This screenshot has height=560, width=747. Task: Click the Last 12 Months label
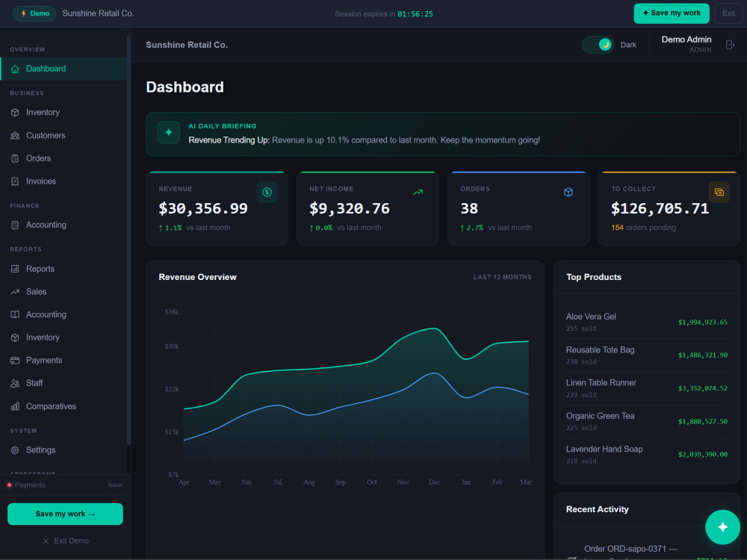click(x=502, y=277)
